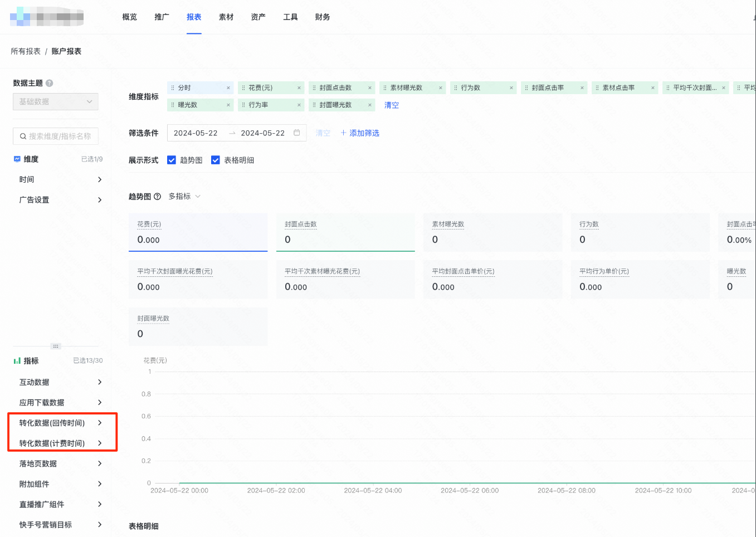
Task: Select the 平均千次素材曝光花费(元) card
Action: 345,280
